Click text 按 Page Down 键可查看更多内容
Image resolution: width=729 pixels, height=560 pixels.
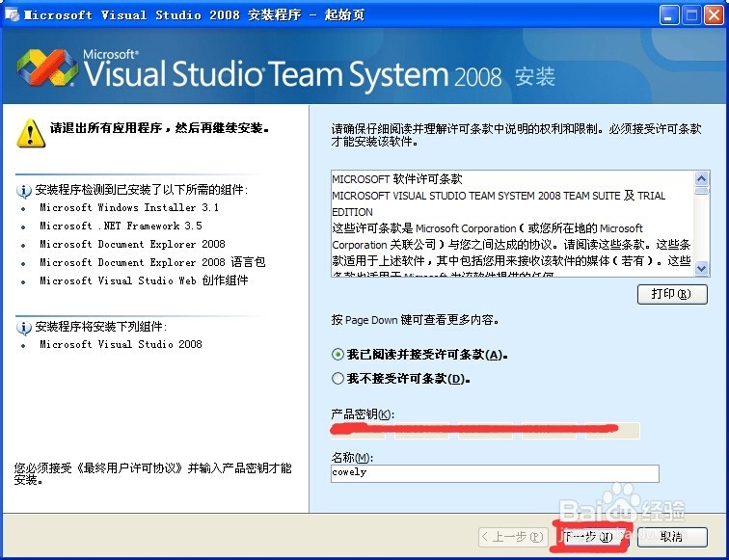tap(416, 320)
